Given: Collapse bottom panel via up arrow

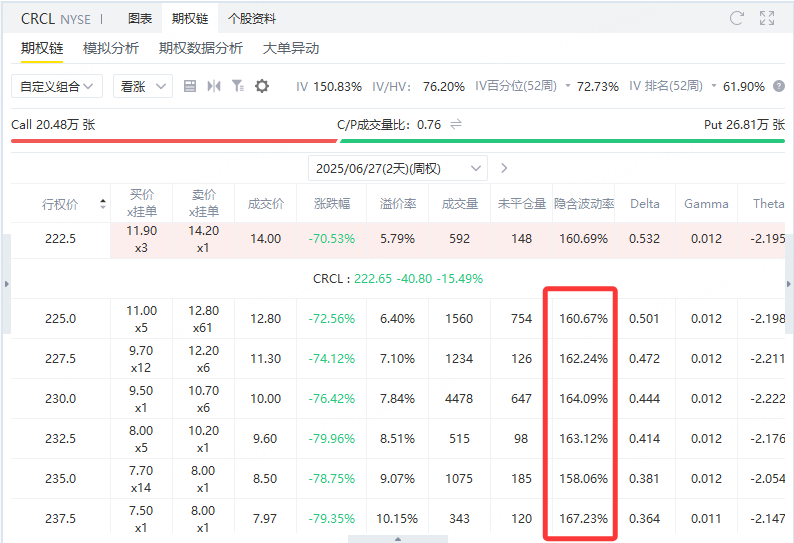Looking at the screenshot, I should (398, 539).
